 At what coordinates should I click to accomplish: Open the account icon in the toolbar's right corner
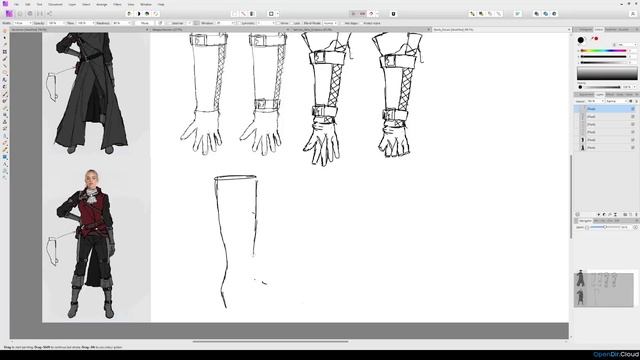[x=633, y=13]
